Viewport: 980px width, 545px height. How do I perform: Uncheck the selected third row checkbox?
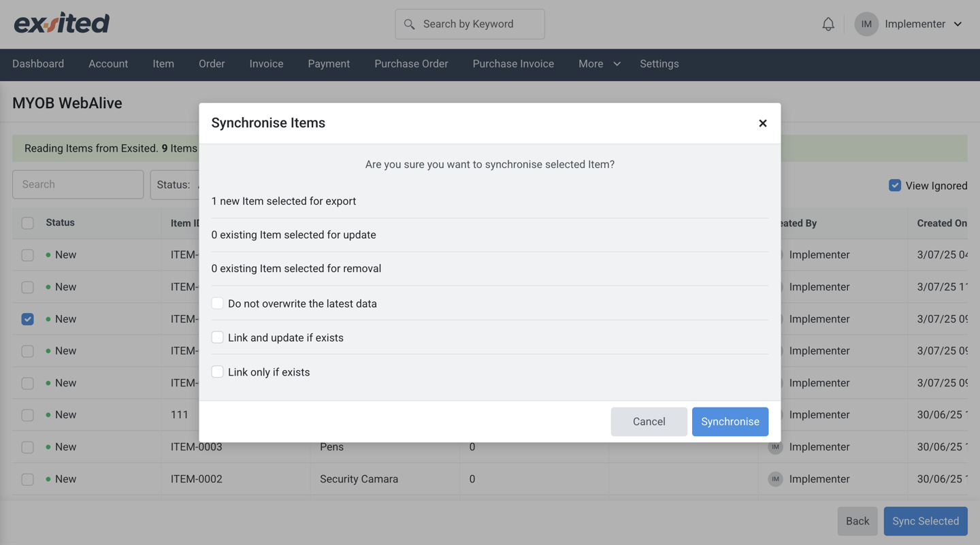tap(27, 319)
